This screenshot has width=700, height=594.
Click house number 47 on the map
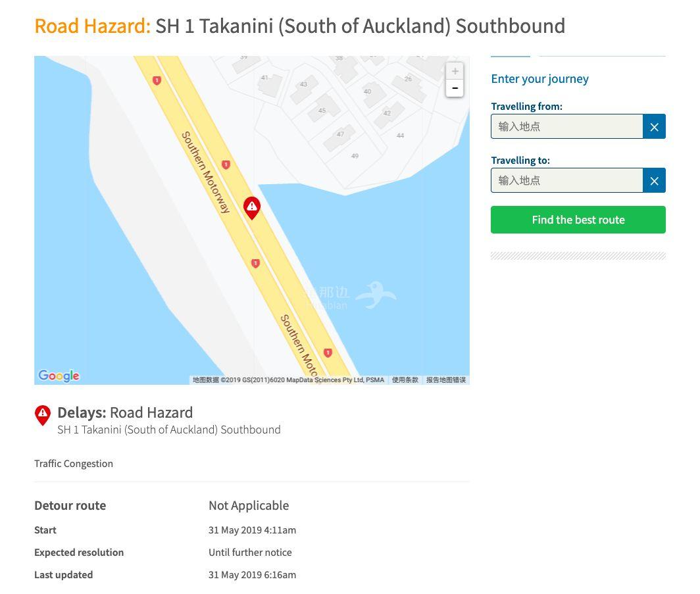click(340, 134)
